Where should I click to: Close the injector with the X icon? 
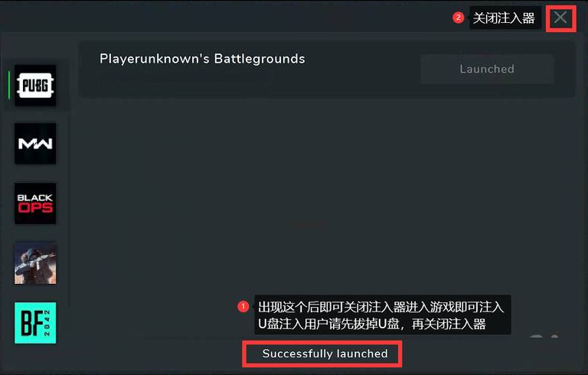click(x=560, y=18)
